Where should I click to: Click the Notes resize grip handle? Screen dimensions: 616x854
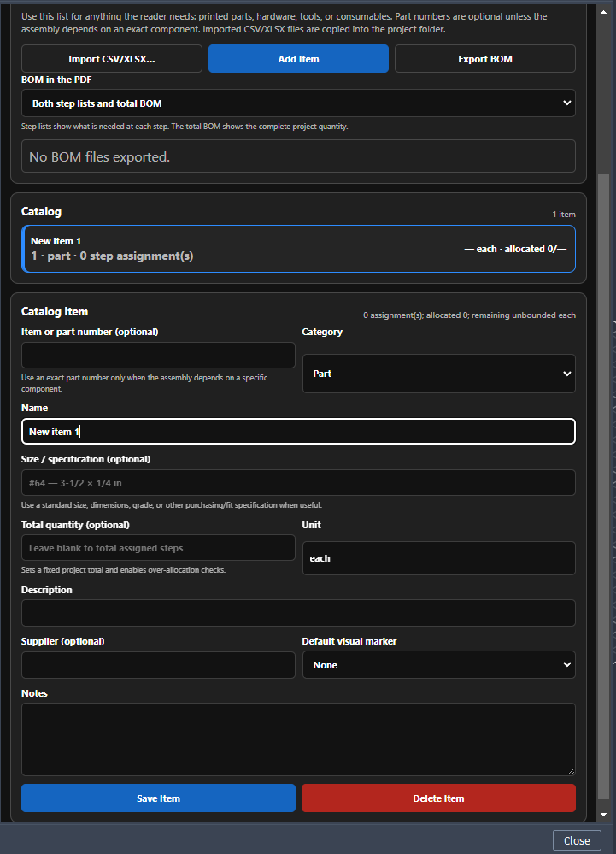click(x=571, y=771)
